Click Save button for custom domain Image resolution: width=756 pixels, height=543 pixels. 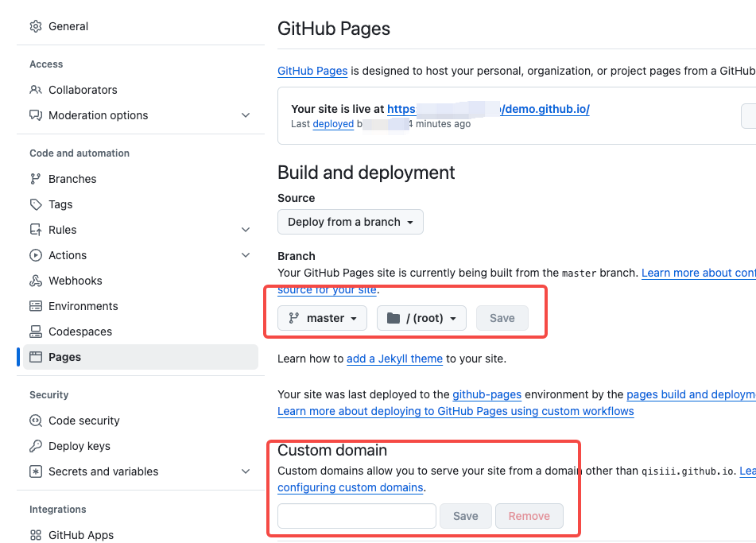tap(465, 516)
